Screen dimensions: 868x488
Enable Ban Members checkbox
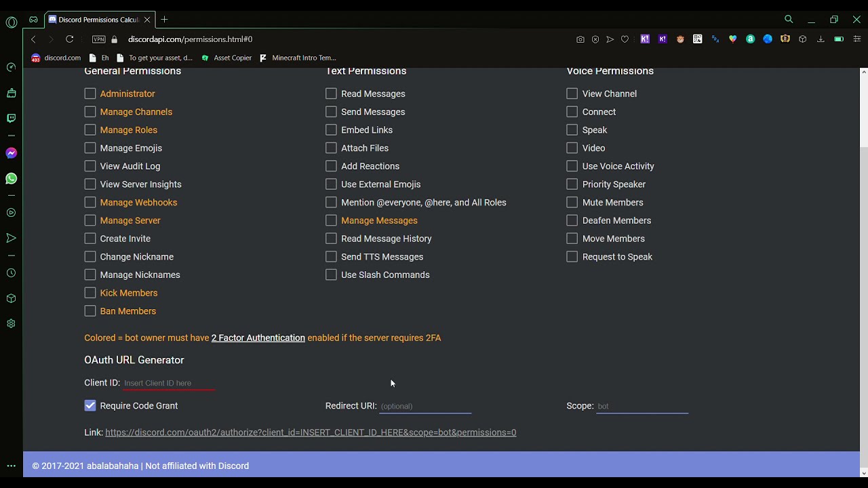90,311
